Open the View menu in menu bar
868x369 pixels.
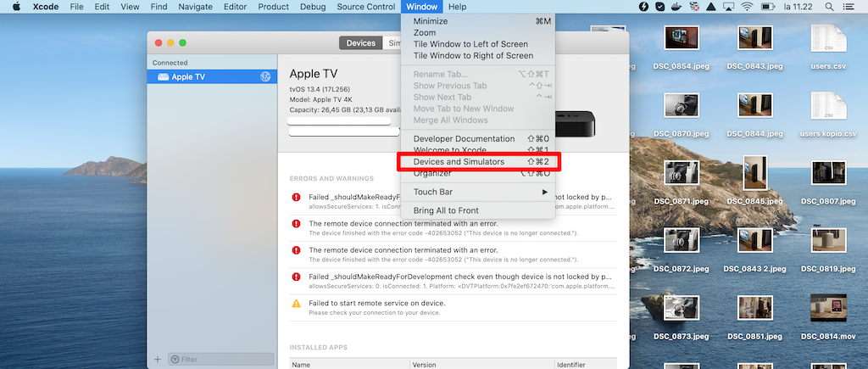pyautogui.click(x=130, y=7)
